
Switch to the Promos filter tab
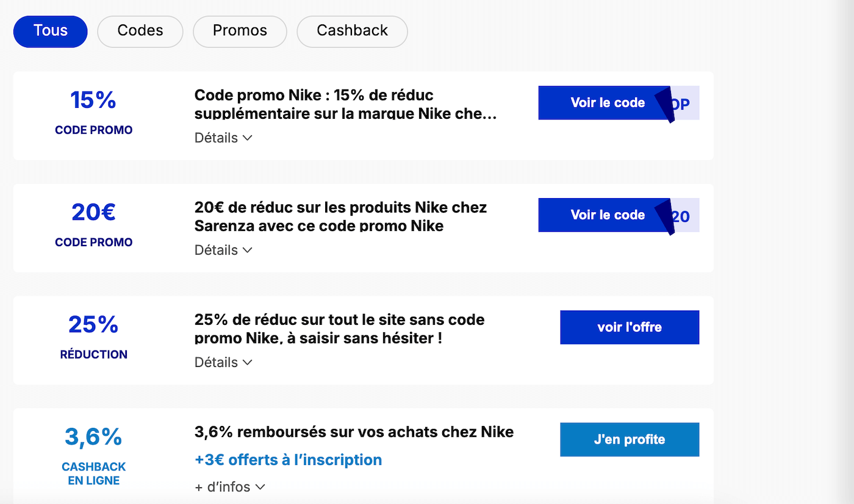pyautogui.click(x=240, y=31)
